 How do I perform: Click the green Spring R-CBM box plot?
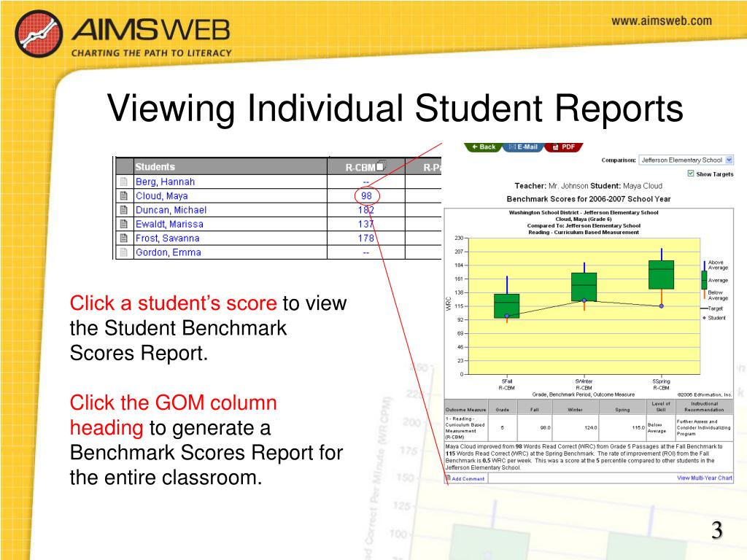point(661,275)
